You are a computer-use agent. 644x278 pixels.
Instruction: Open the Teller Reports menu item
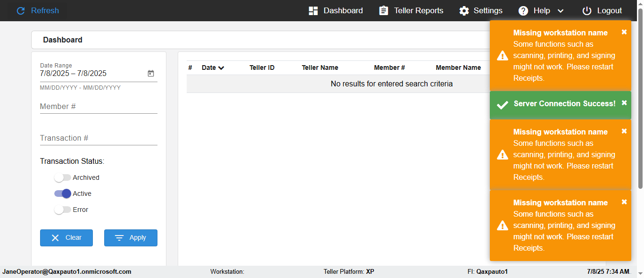(x=419, y=11)
